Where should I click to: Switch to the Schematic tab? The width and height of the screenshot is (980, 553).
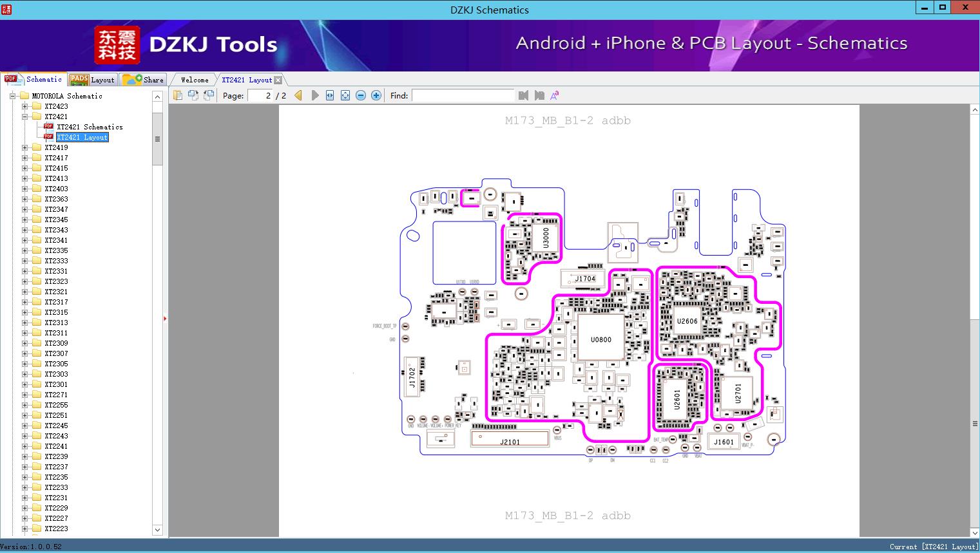(x=34, y=79)
